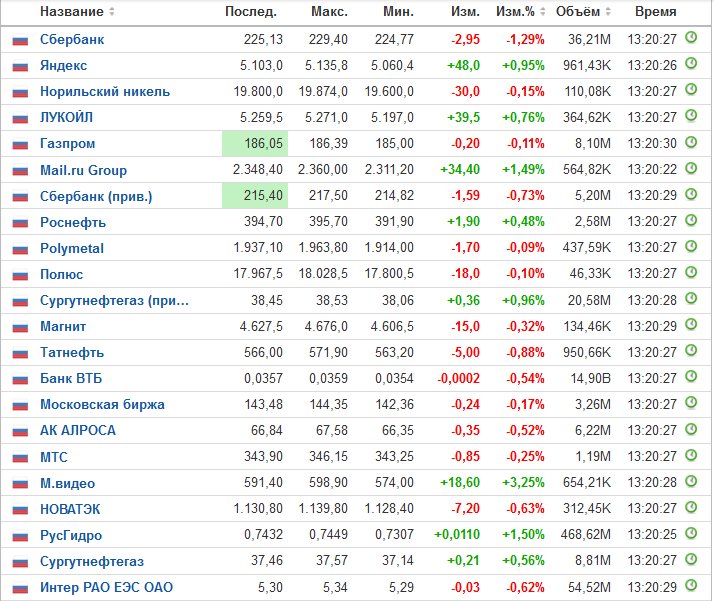Click the Полюс max price 18.028,5
The image size is (714, 601).
323,274
